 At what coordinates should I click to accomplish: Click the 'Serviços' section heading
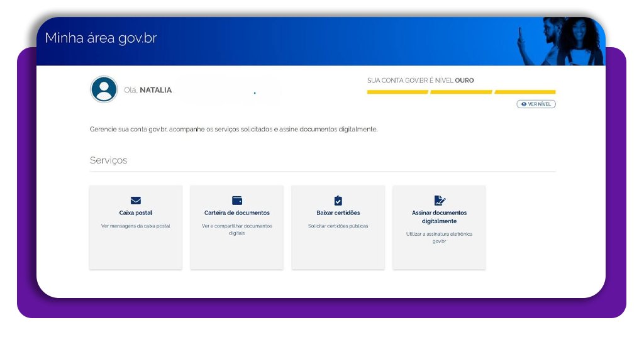tap(108, 160)
